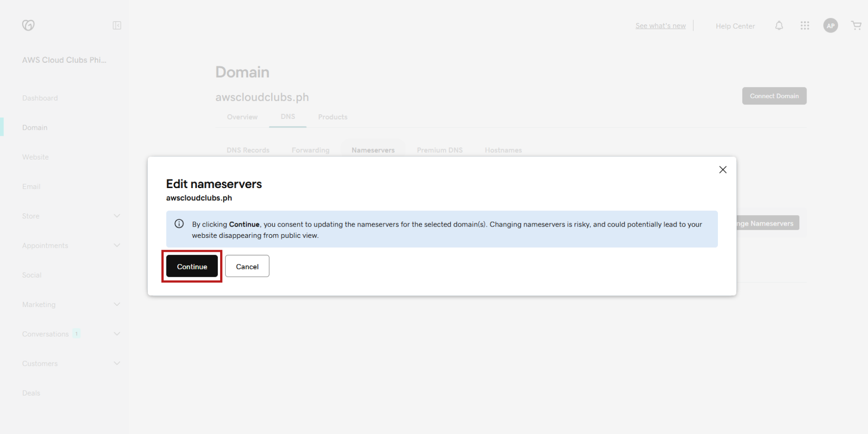The height and width of the screenshot is (434, 868).
Task: Open the apps grid menu
Action: point(805,26)
